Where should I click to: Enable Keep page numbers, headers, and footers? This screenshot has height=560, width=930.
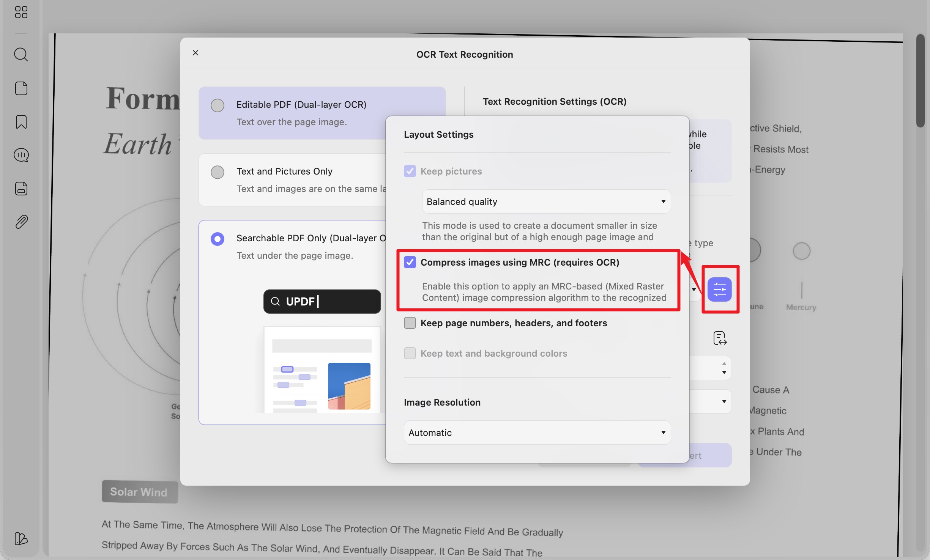(x=410, y=323)
